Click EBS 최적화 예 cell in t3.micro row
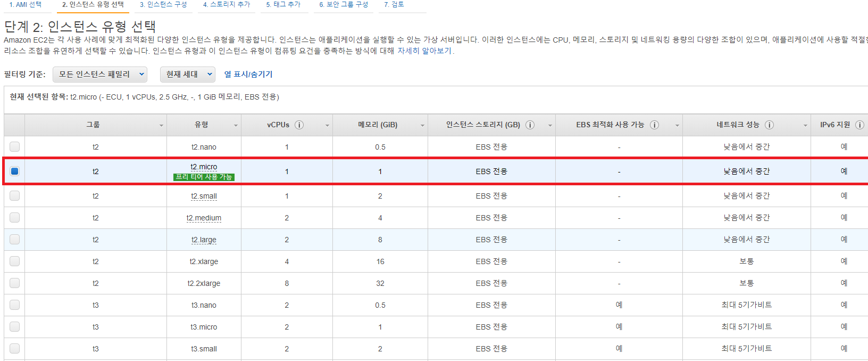 (619, 327)
